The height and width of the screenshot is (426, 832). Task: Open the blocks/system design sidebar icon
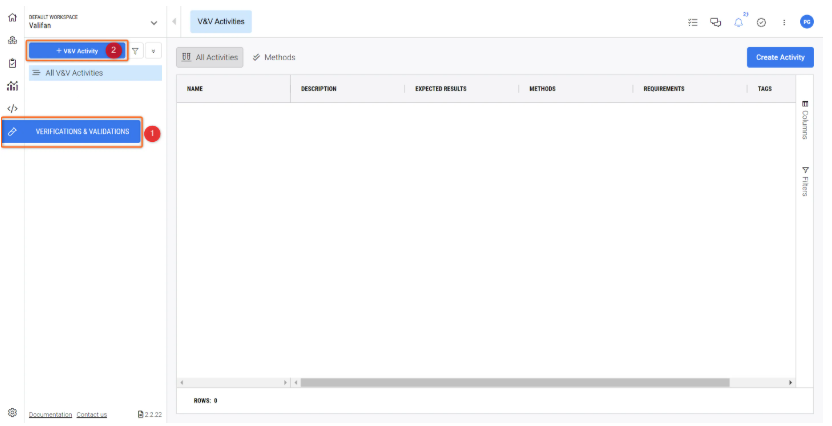coord(12,40)
